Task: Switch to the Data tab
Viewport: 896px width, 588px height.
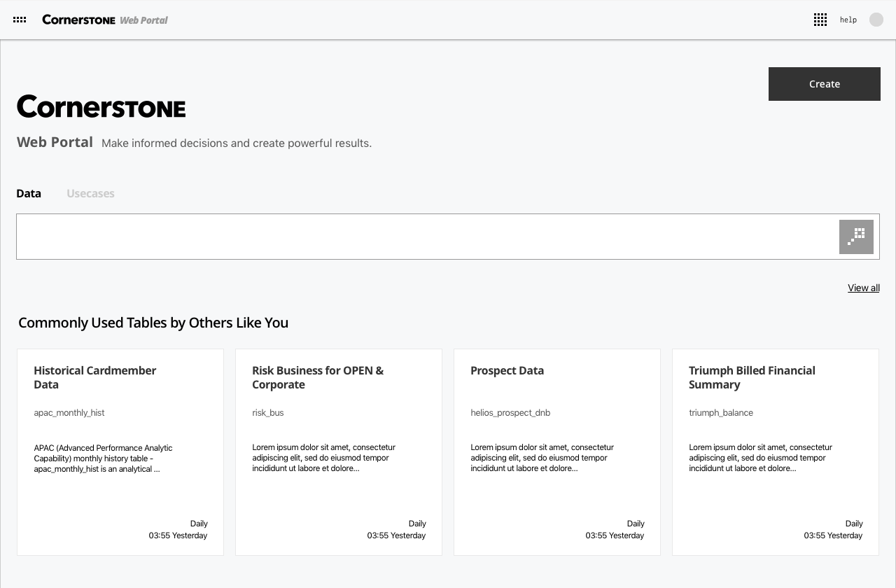Action: click(x=29, y=193)
